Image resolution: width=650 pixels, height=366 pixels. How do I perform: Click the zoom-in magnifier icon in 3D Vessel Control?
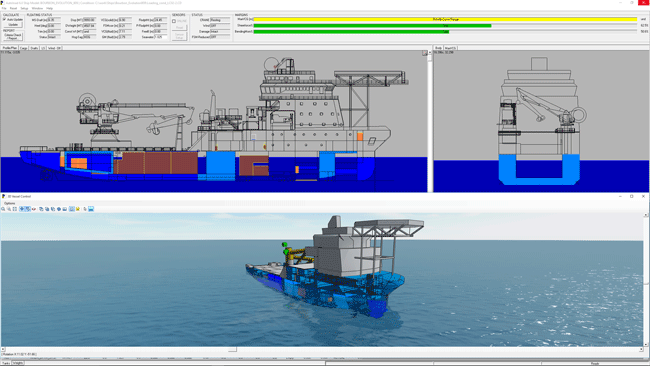[3, 209]
